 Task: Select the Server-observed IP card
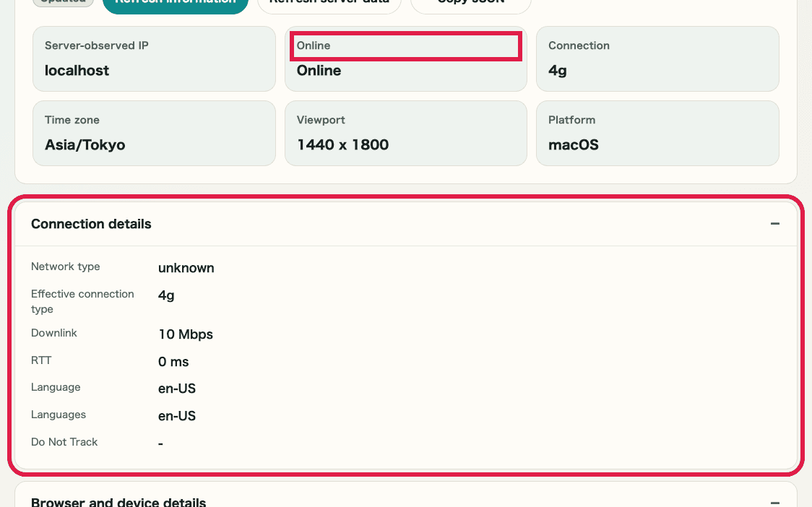click(x=154, y=58)
